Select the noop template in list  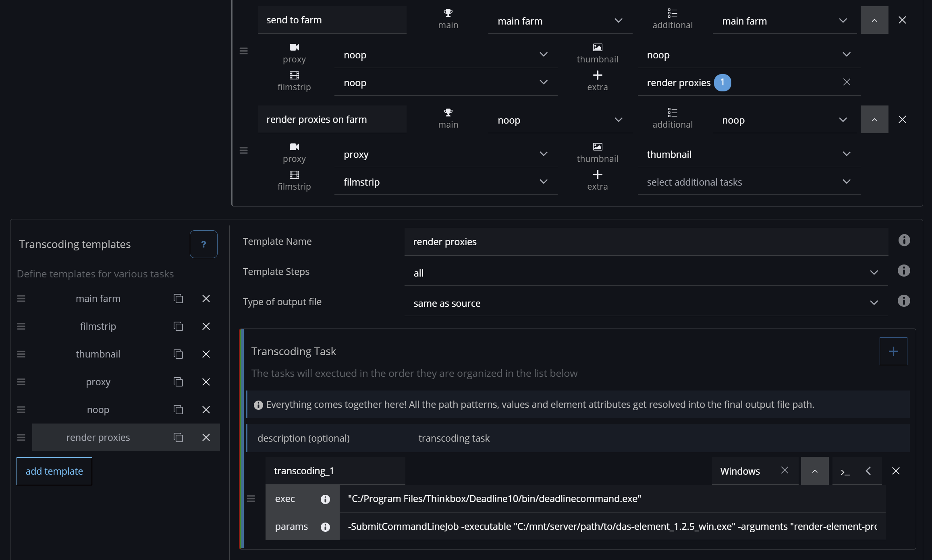coord(98,409)
